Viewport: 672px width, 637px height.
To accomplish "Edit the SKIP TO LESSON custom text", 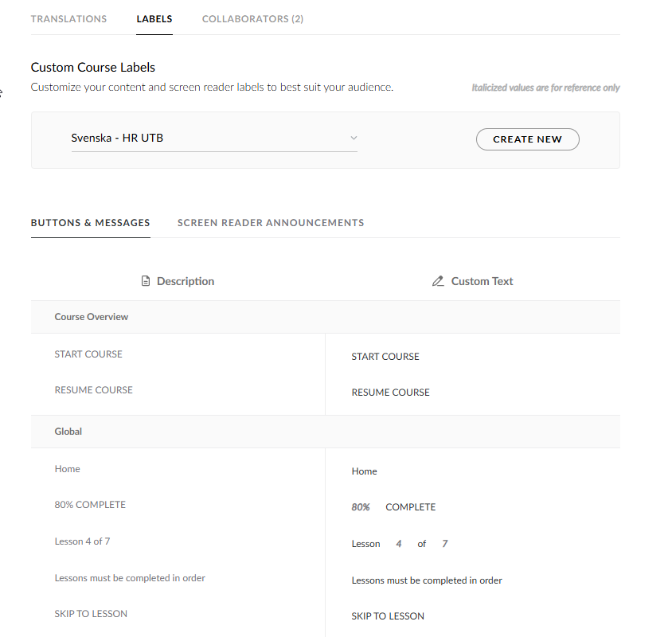I will (x=388, y=616).
